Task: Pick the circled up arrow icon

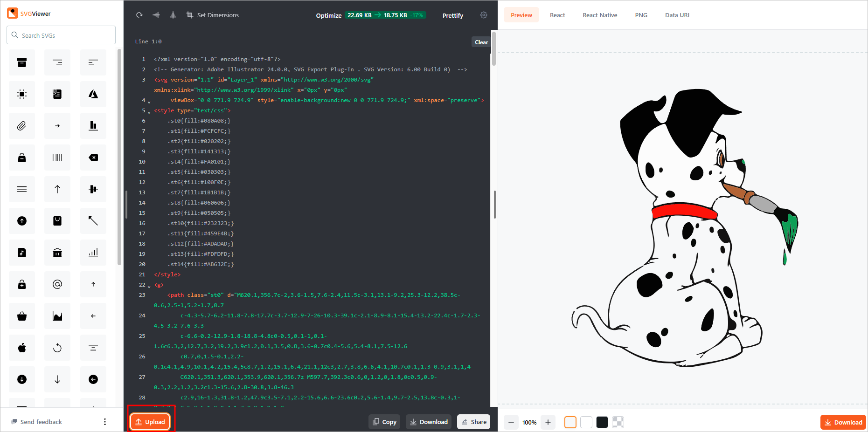Action: pos(22,221)
